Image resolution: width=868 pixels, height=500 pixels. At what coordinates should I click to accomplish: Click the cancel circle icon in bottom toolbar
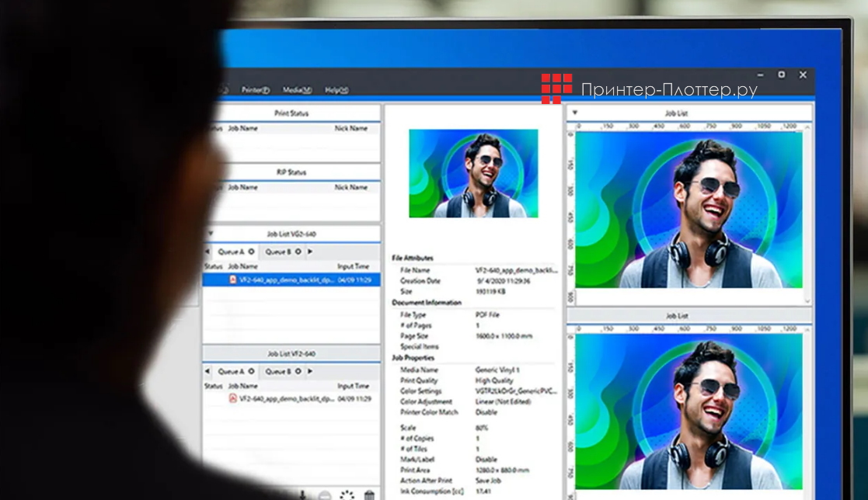tap(325, 495)
